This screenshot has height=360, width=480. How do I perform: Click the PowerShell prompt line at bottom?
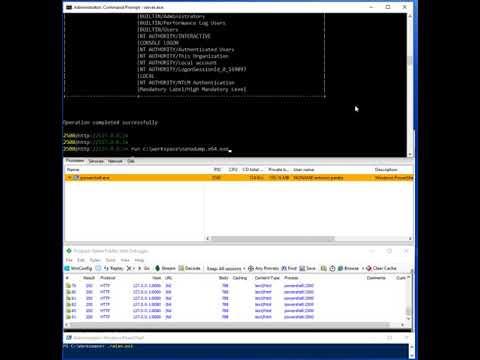[98, 346]
